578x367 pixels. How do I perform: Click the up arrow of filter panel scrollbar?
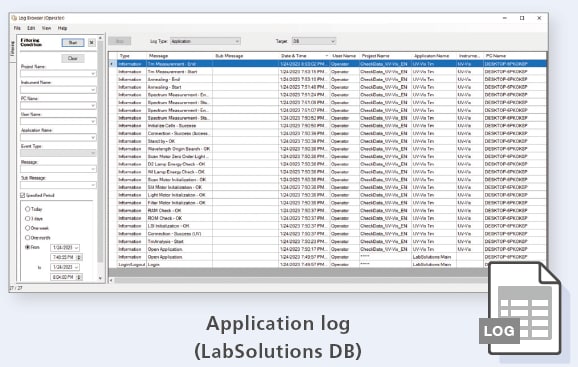pyautogui.click(x=100, y=38)
